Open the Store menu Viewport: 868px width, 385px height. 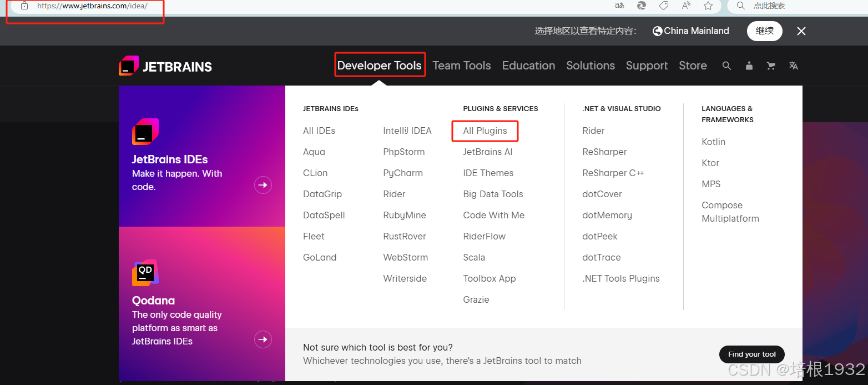point(693,66)
